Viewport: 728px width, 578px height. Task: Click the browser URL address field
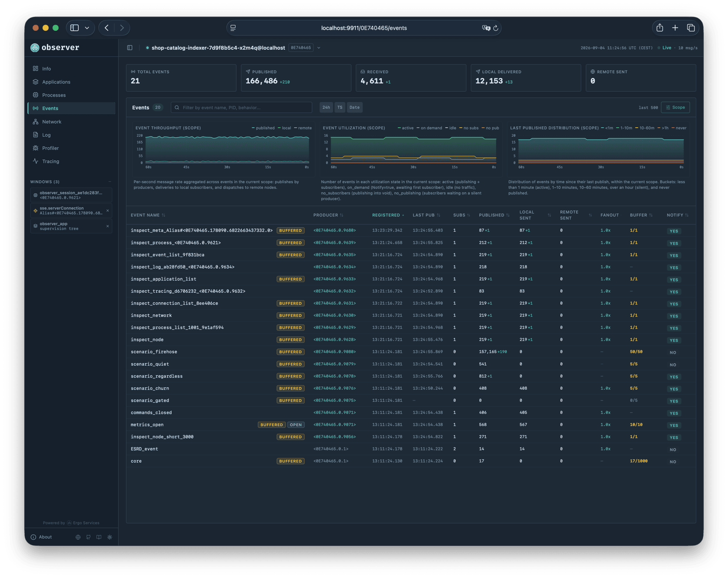[364, 28]
